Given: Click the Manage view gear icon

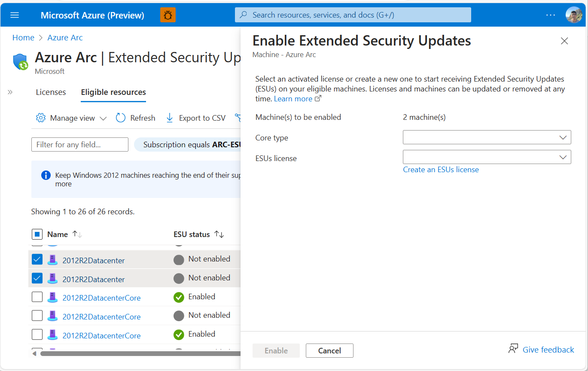Looking at the screenshot, I should point(41,118).
